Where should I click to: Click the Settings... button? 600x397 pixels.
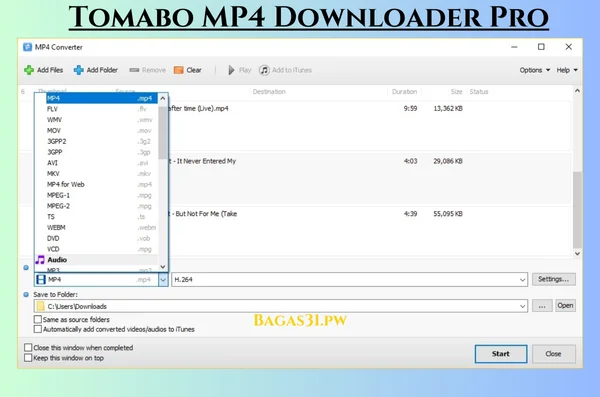553,279
